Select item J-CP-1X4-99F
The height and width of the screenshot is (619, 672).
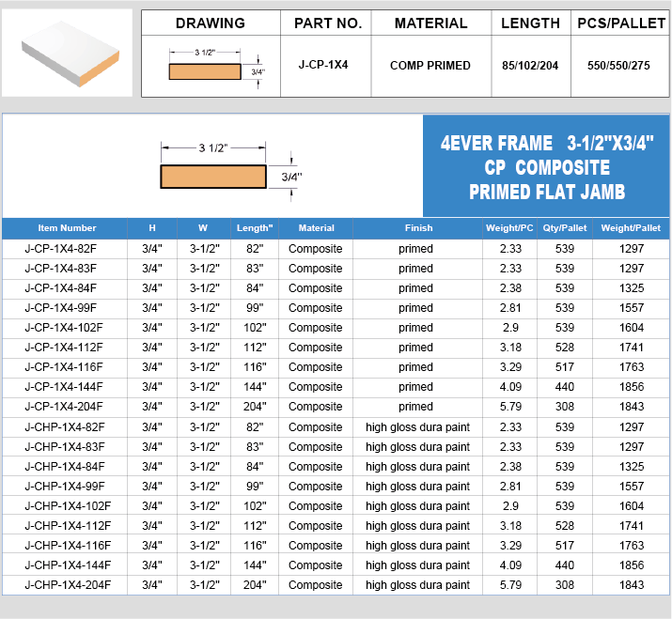click(61, 308)
